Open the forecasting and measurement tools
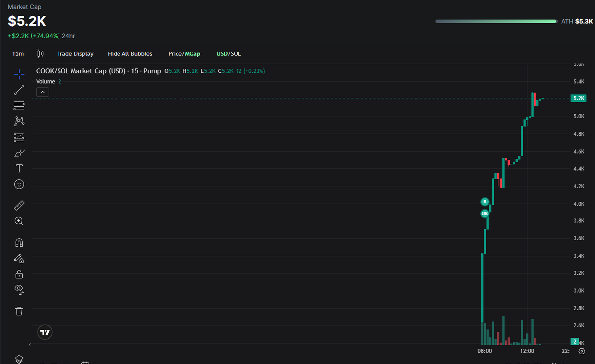The image size is (595, 364). tap(19, 137)
